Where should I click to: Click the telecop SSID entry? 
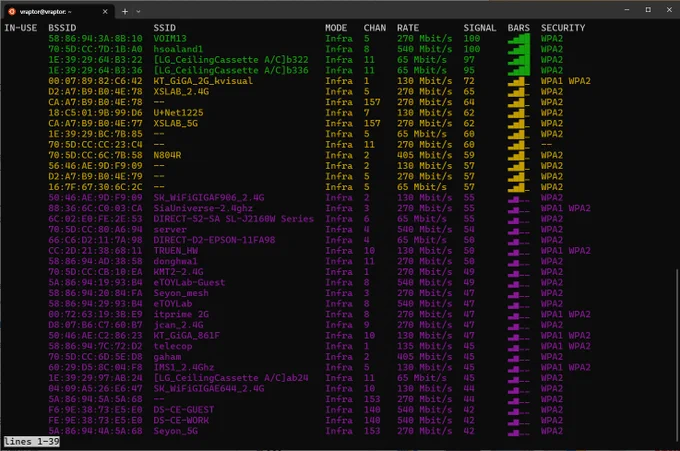point(173,346)
